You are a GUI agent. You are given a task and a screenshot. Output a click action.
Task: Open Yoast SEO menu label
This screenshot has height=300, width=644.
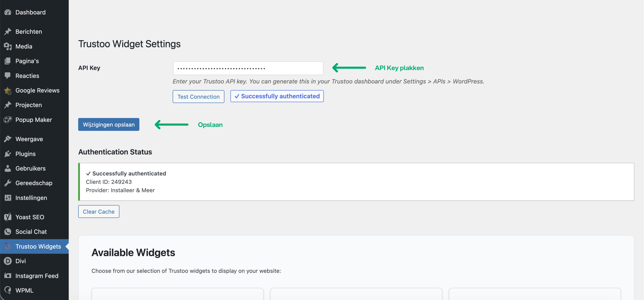pos(30,217)
